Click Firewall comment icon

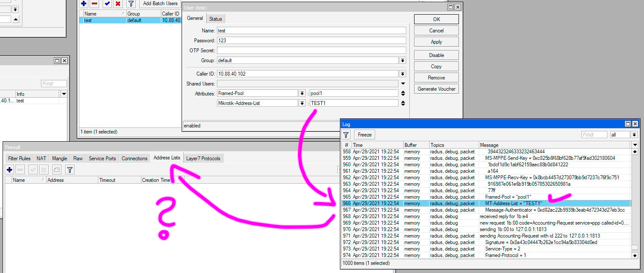(x=57, y=170)
